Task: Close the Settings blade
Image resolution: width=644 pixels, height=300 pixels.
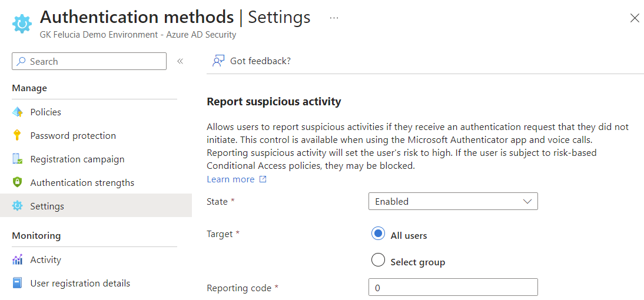Action: 634,18
